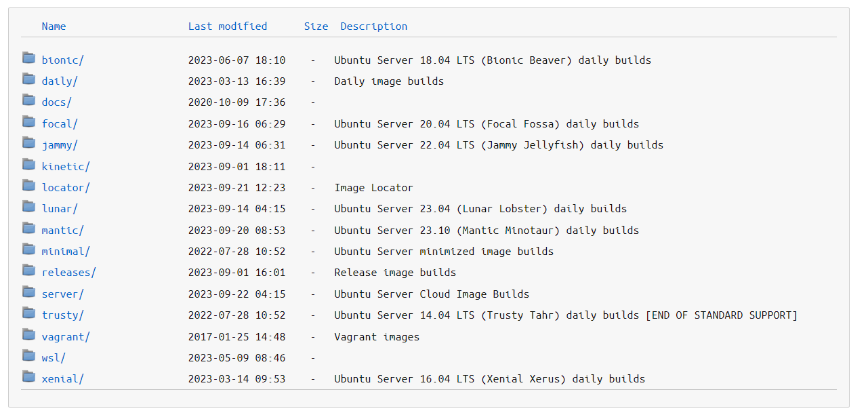Click the folder icon beside mantic/

(x=28, y=228)
